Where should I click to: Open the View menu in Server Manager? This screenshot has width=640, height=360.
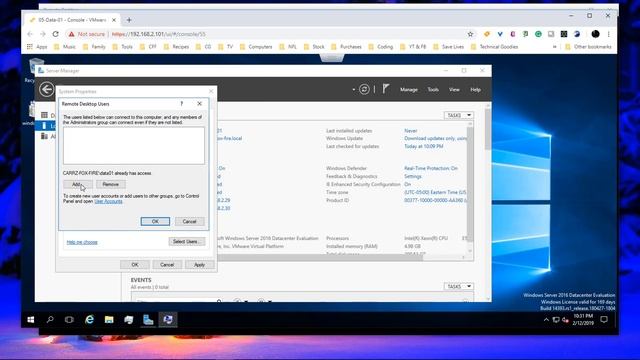[454, 89]
